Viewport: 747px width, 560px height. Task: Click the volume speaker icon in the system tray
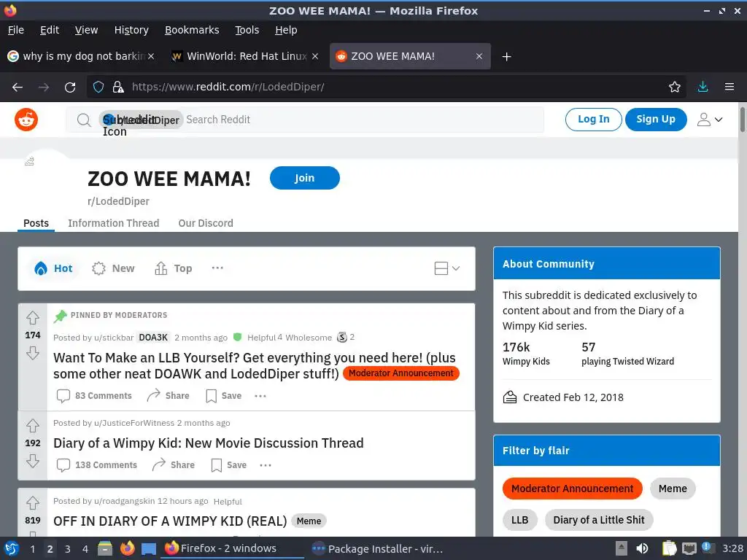coord(642,548)
